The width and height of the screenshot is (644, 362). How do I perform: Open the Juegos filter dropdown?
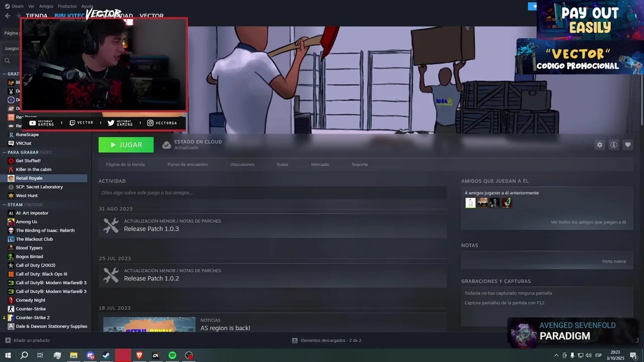(12, 49)
